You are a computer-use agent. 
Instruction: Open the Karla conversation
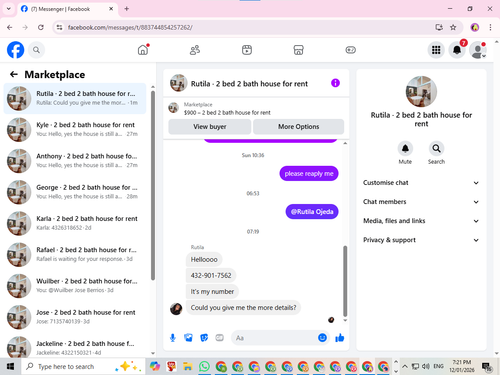coord(75,223)
